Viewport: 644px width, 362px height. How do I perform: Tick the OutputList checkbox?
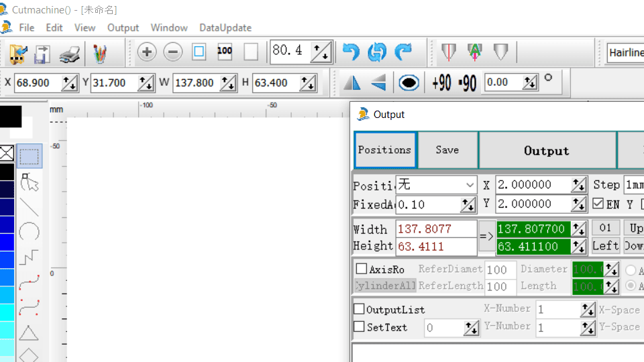click(360, 309)
